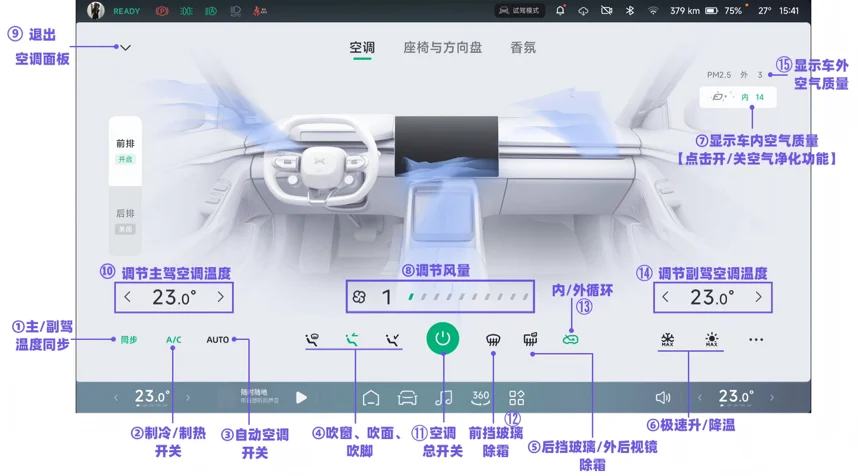Activate max heating sun icon
Image resolution: width=860 pixels, height=476 pixels.
[x=711, y=340]
